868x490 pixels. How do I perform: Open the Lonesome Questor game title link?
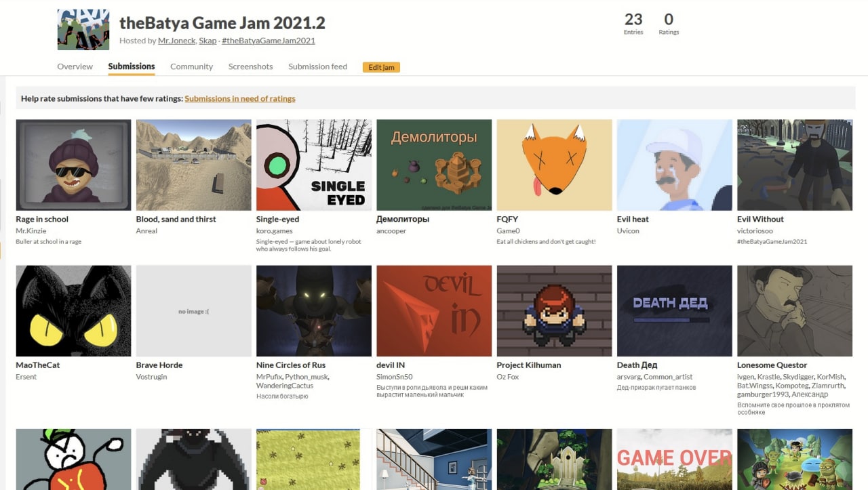772,365
